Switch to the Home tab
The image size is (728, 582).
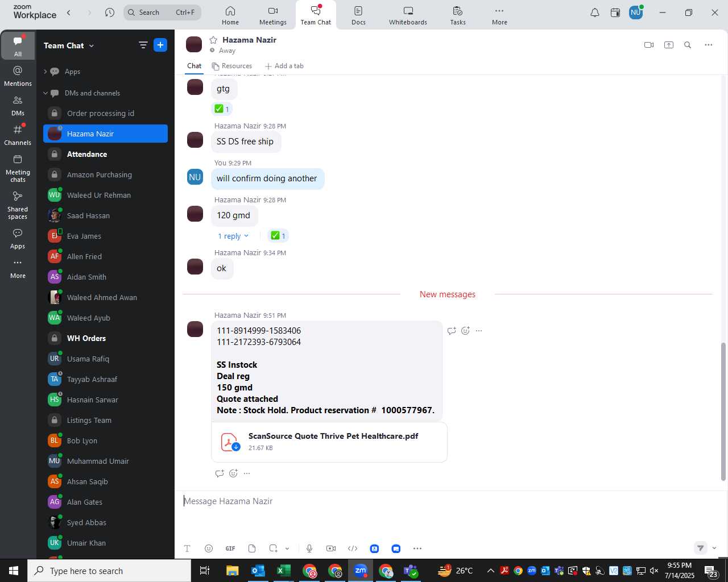[230, 15]
